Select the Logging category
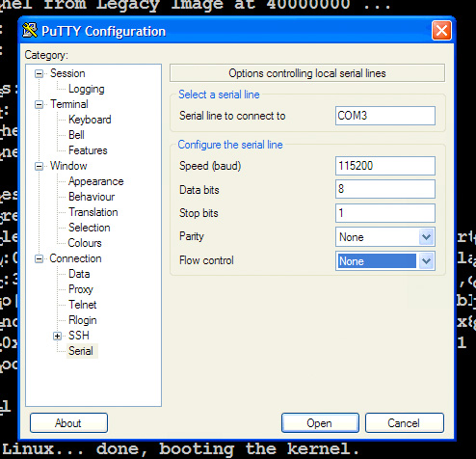This screenshot has height=459, width=476. (x=86, y=89)
